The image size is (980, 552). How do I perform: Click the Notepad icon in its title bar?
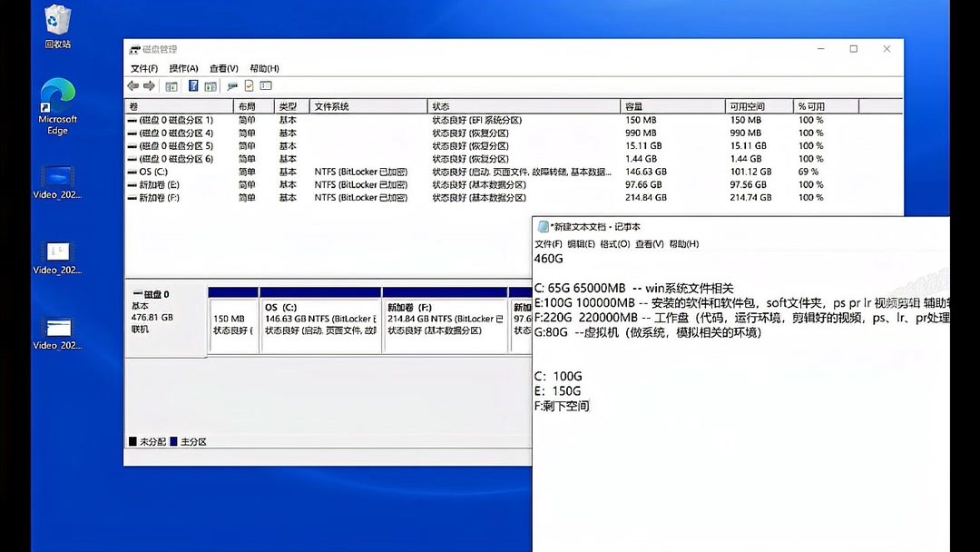click(543, 226)
